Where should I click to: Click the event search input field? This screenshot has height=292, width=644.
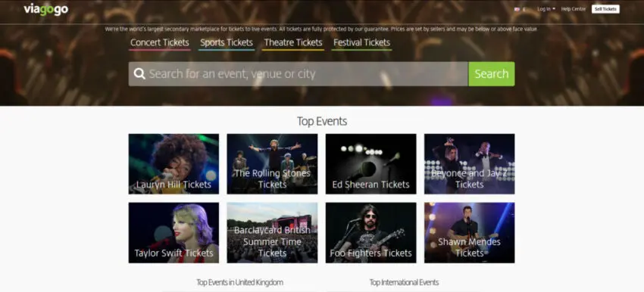coord(299,74)
